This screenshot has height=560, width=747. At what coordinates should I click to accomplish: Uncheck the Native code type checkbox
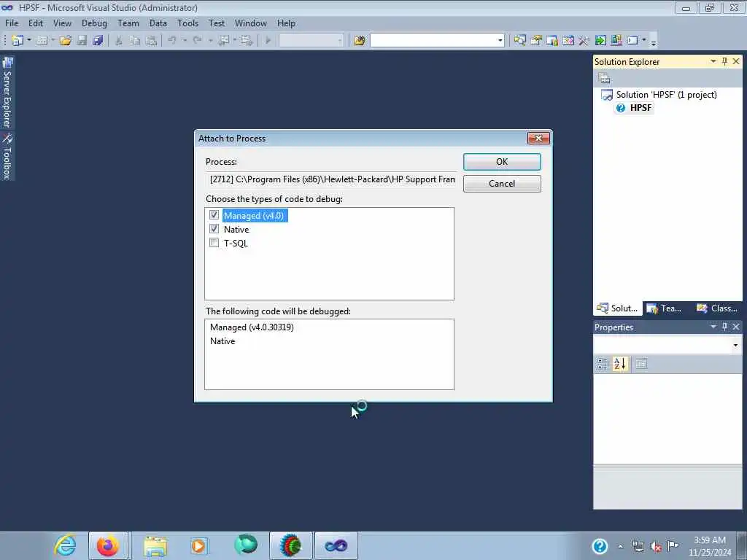click(x=214, y=229)
